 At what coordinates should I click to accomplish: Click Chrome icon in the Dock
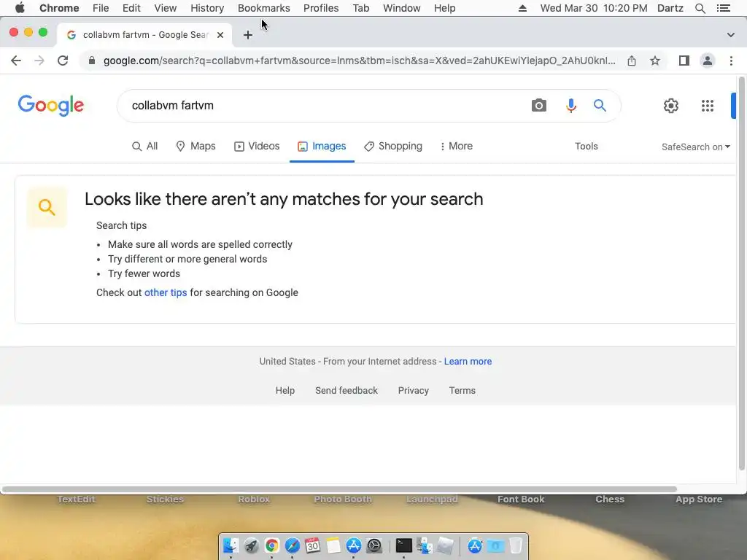point(272,545)
